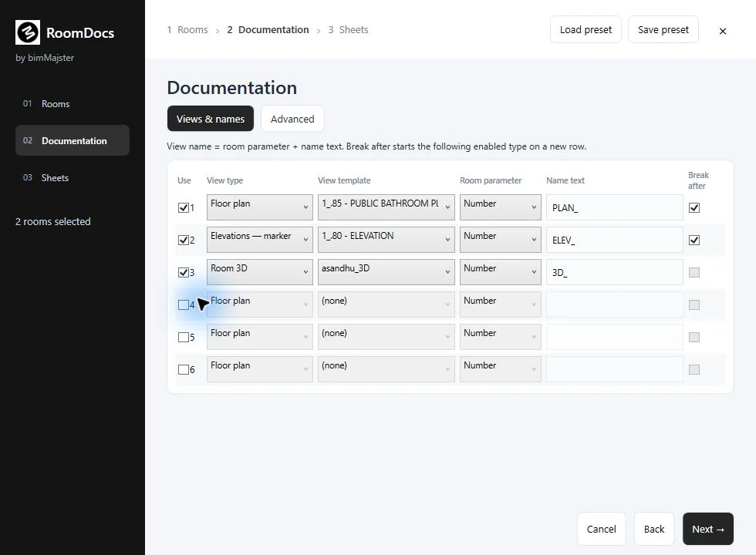Click the 'Documentation' page heading
The height and width of the screenshot is (555, 756).
(x=232, y=88)
